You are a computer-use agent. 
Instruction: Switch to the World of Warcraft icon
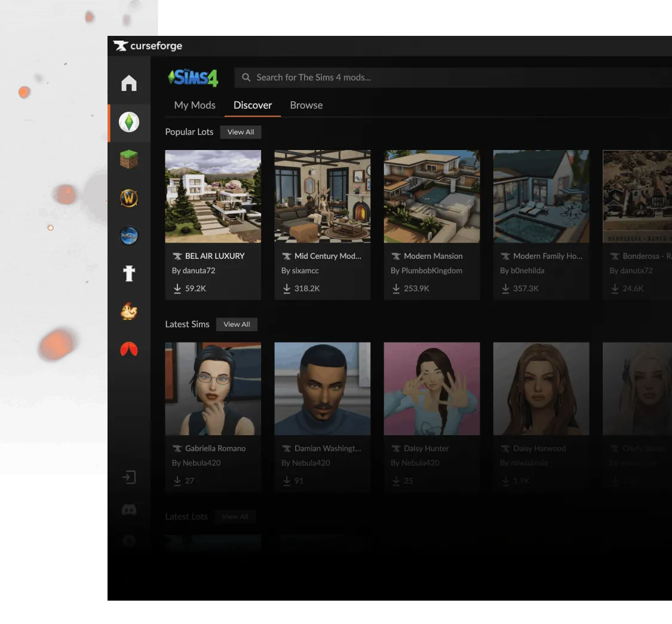129,198
